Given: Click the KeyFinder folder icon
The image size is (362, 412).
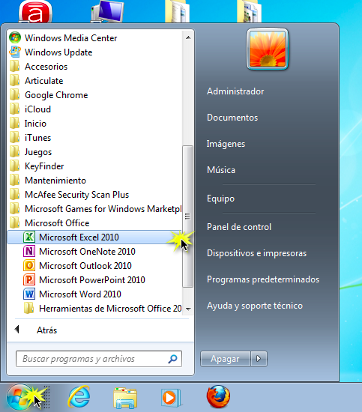Looking at the screenshot, I should [x=15, y=166].
